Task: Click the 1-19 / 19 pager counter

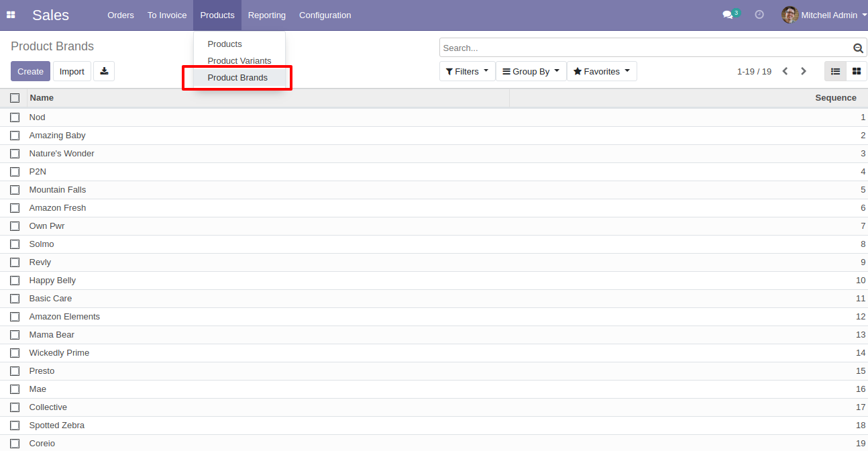Action: coord(754,71)
